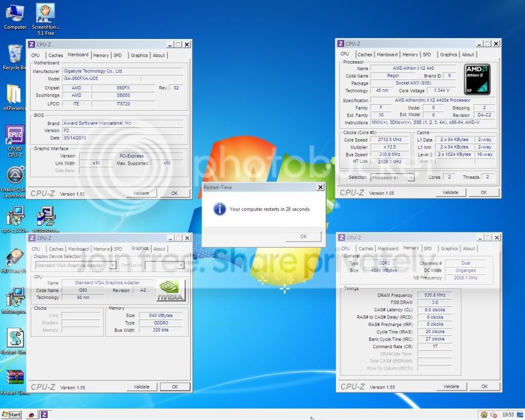
Task: Click the CPU-Z taskbar icon
Action: click(44, 415)
